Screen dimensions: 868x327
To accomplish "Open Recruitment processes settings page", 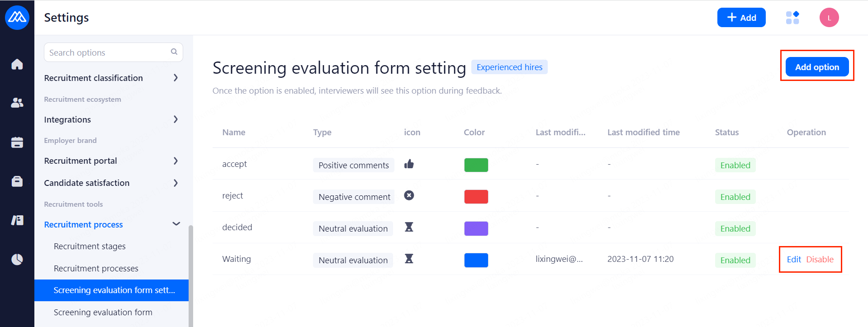I will [96, 269].
